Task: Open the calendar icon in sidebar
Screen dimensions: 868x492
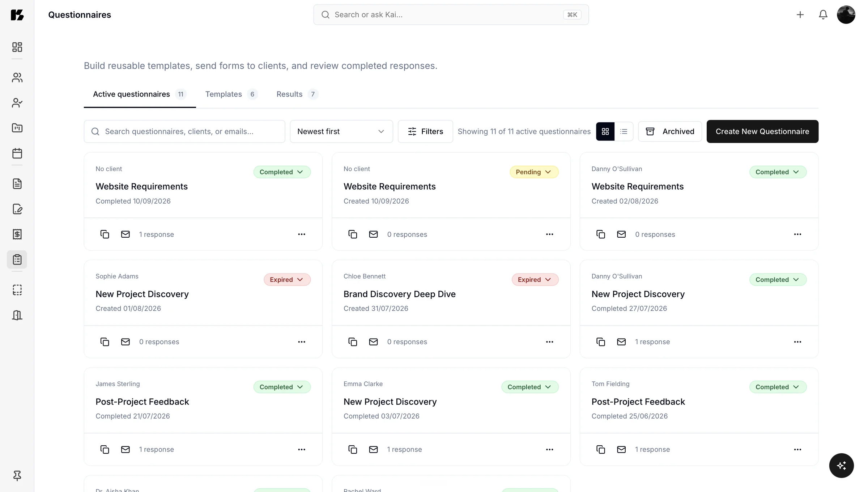Action: 17,153
